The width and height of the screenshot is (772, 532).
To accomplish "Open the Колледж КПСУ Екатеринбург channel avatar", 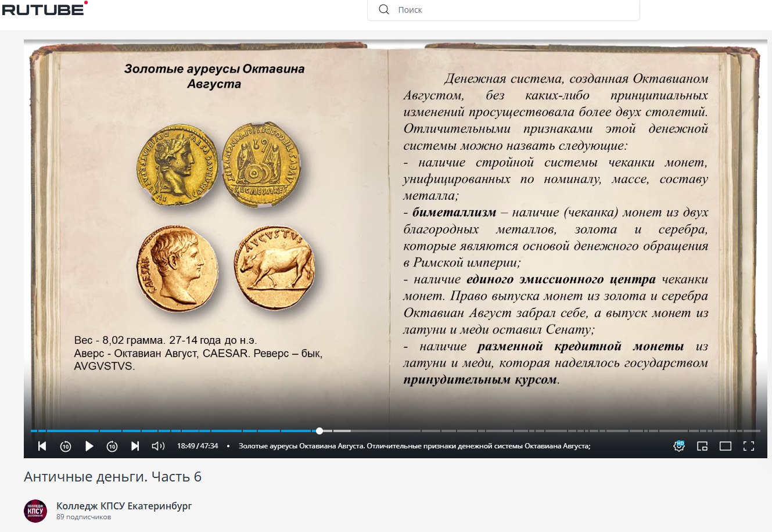I will point(35,511).
